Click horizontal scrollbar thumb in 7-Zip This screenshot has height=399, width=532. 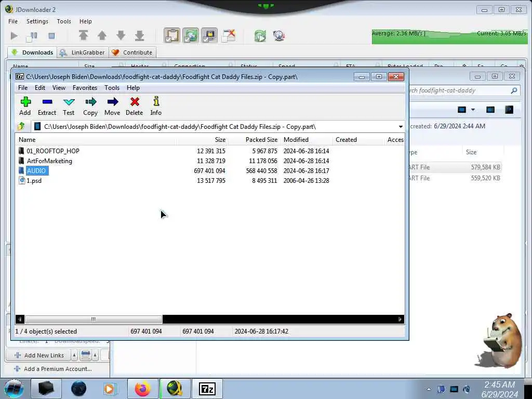(x=94, y=320)
